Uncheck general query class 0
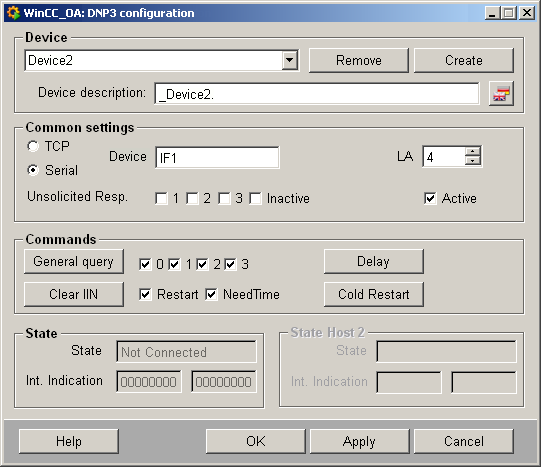 pos(145,264)
